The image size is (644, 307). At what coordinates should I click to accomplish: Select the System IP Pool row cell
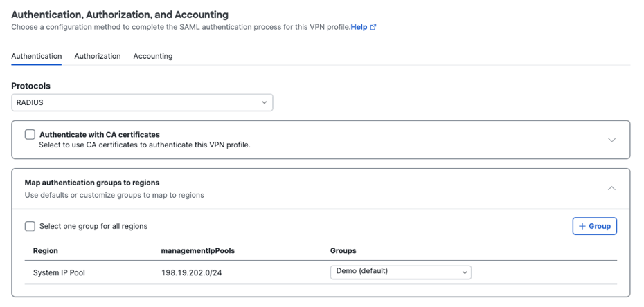coord(59,272)
